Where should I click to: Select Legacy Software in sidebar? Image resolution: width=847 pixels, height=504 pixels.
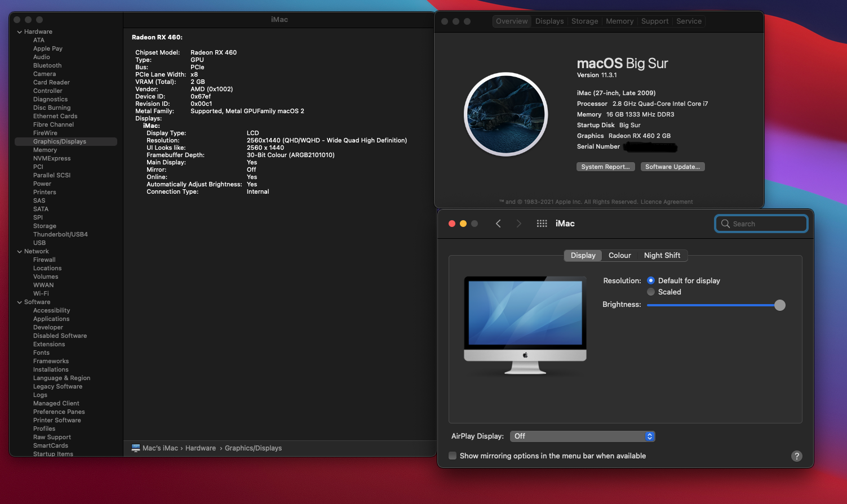(57, 387)
